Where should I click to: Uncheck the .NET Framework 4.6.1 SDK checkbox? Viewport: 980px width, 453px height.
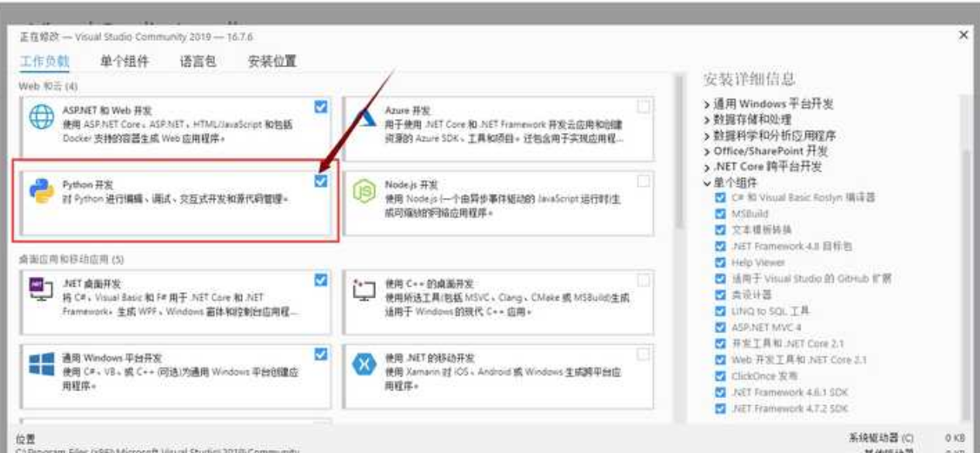(x=721, y=392)
